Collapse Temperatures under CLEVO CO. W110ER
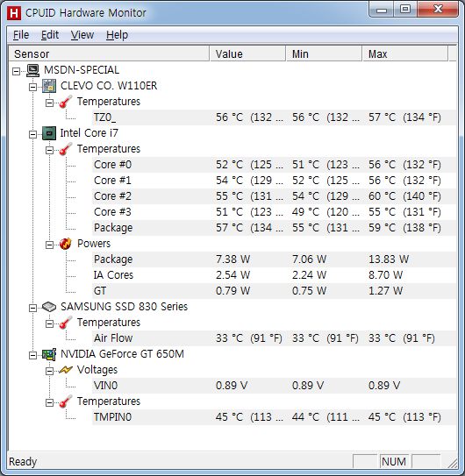This screenshot has width=465, height=476. [49, 103]
